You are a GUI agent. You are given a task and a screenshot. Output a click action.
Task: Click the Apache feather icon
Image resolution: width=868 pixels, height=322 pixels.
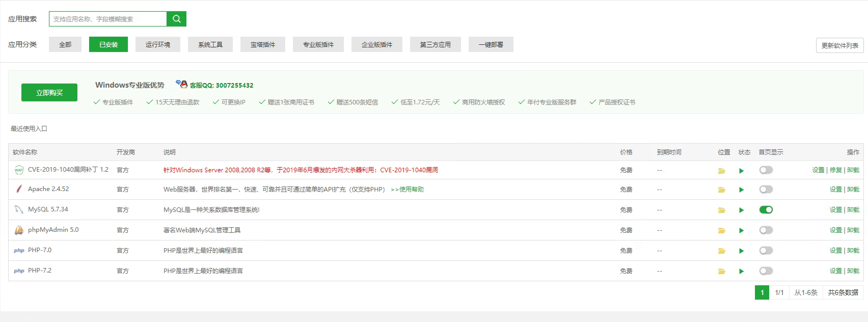(19, 189)
